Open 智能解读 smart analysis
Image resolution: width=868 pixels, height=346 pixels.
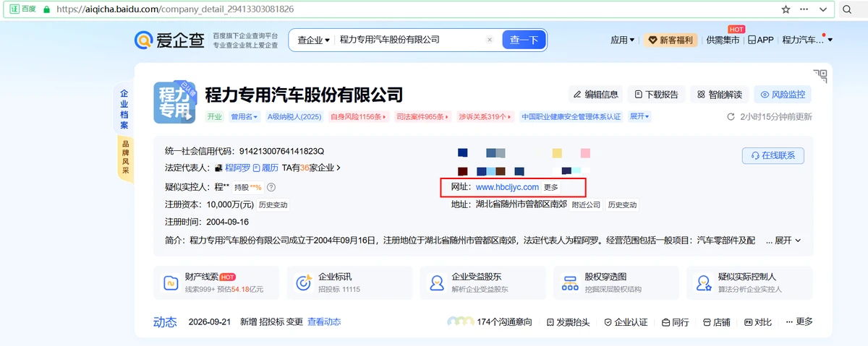tap(720, 94)
